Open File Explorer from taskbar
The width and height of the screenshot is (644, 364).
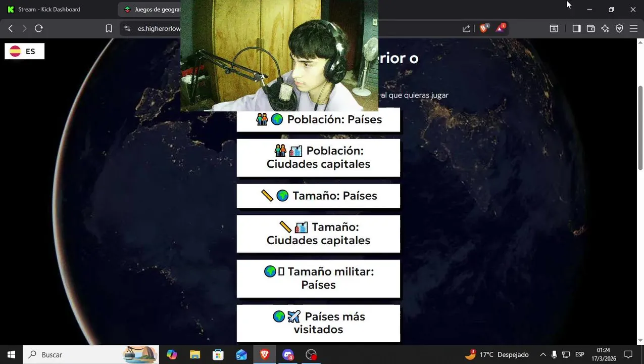(195, 355)
